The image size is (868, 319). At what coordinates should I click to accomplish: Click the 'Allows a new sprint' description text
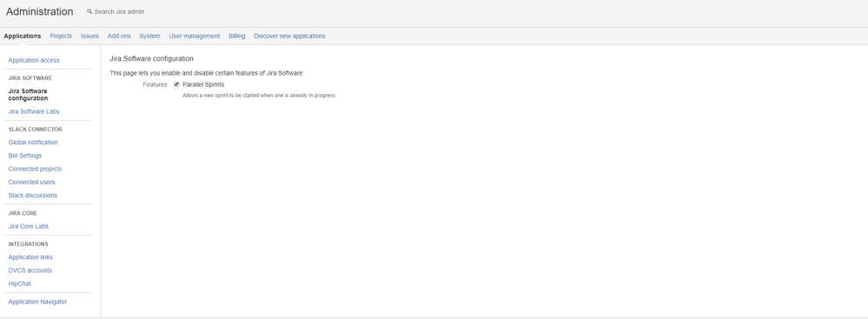(260, 96)
